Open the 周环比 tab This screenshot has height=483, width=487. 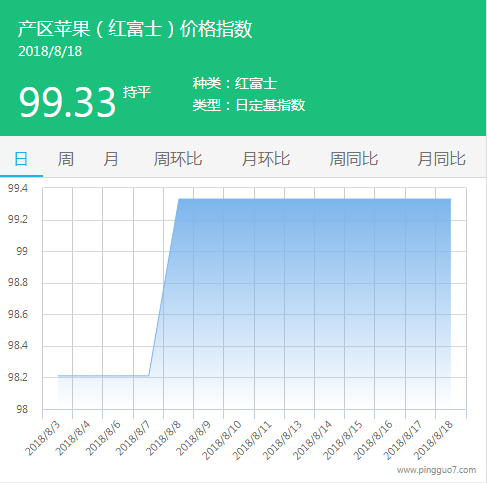coord(178,159)
